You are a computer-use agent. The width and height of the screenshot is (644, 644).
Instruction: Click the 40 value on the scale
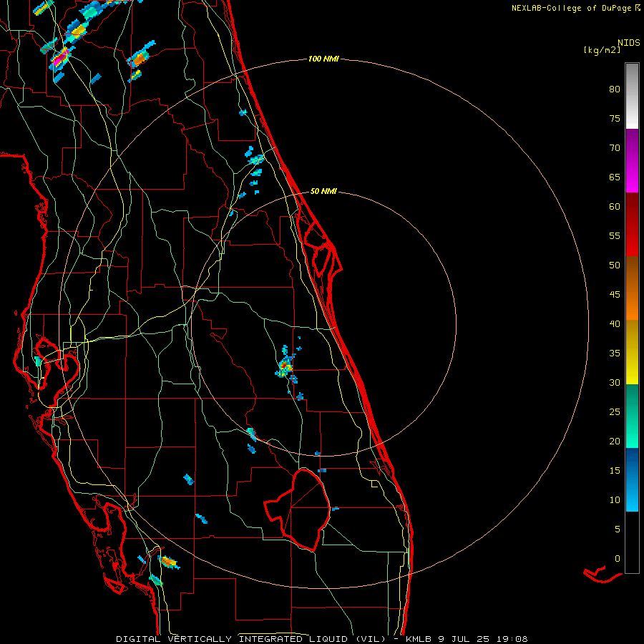click(615, 324)
